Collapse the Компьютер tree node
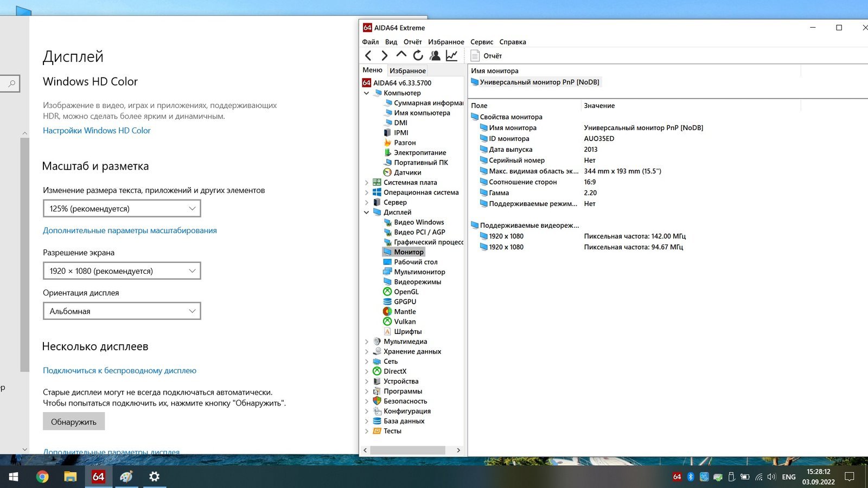Screen dimensions: 868x488 pos(367,93)
